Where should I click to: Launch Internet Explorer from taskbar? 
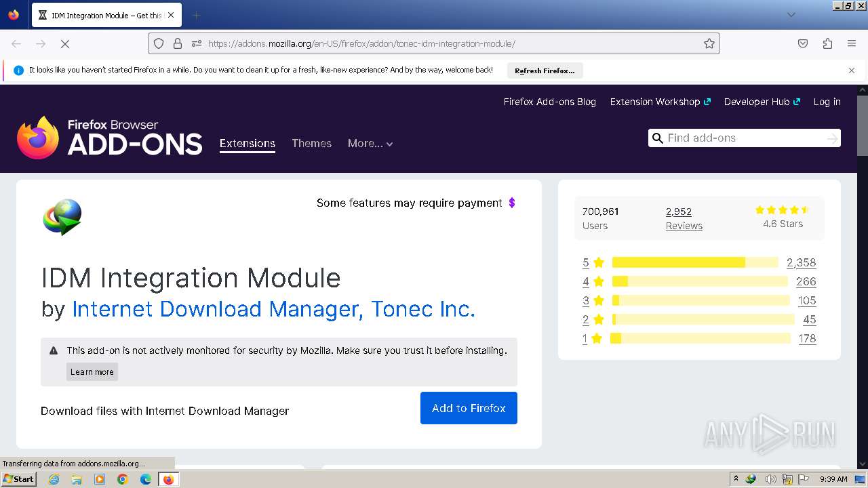point(54,479)
